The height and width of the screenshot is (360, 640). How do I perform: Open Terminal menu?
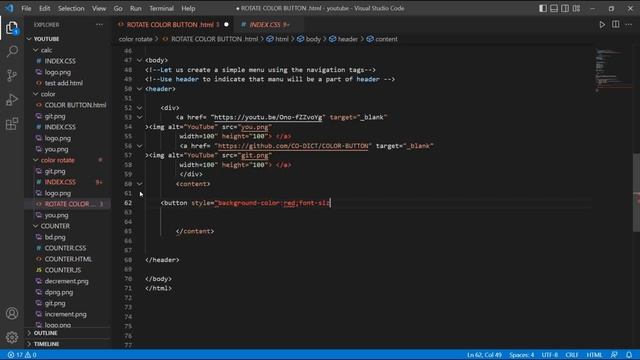[x=161, y=8]
